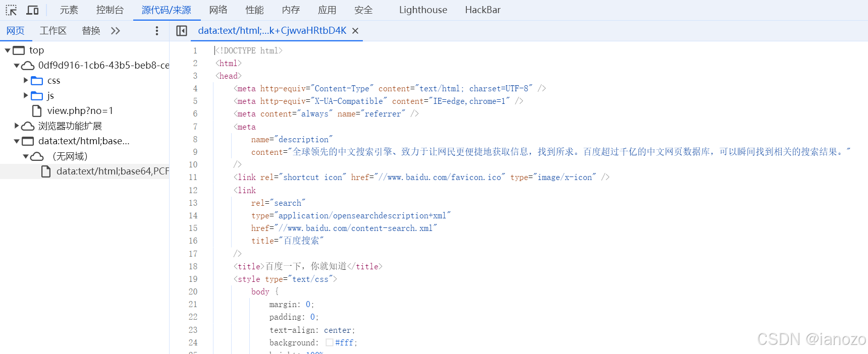Click the <head> tag in code
Image resolution: width=868 pixels, height=354 pixels.
[229, 76]
